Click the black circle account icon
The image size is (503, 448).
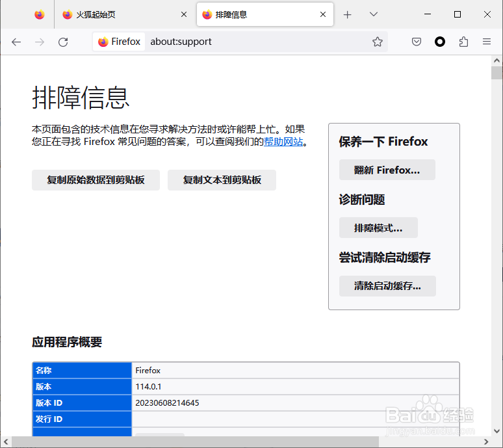[x=440, y=42]
